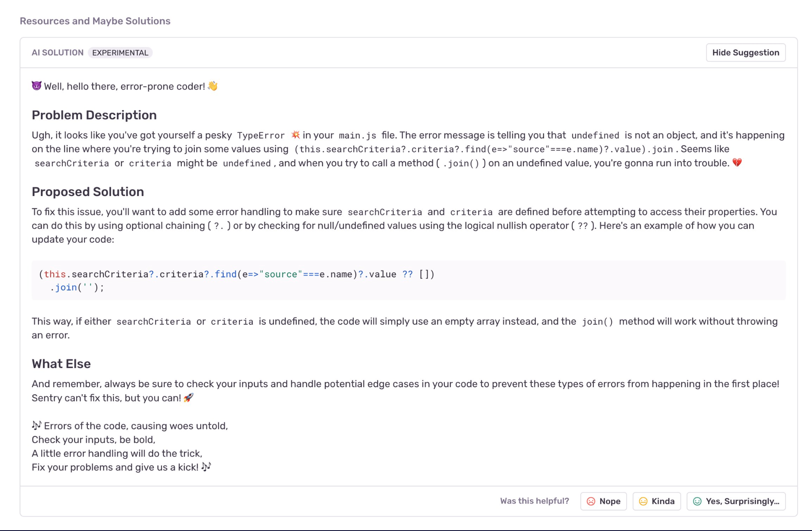Click the smiley icon on the Yes button
The image size is (812, 531).
click(x=698, y=501)
